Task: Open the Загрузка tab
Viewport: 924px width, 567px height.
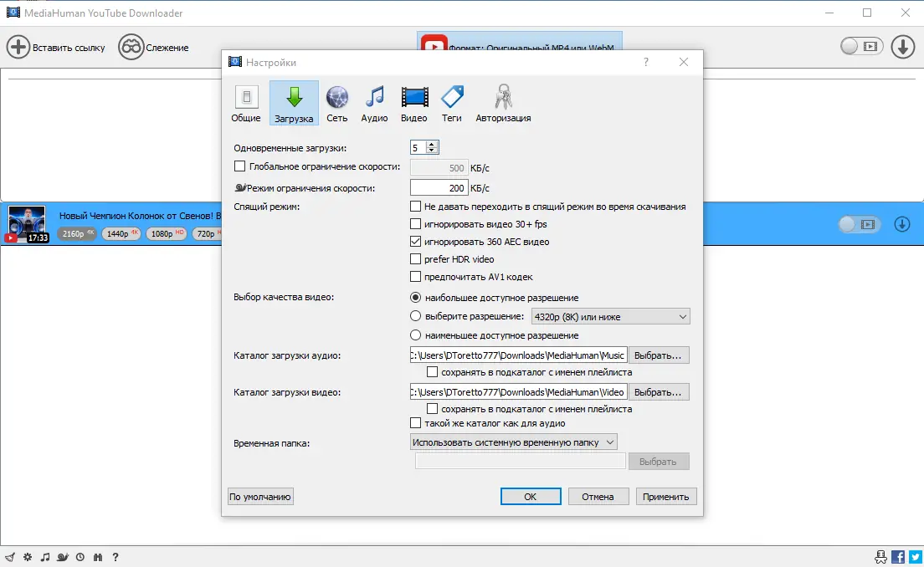Action: (x=295, y=102)
